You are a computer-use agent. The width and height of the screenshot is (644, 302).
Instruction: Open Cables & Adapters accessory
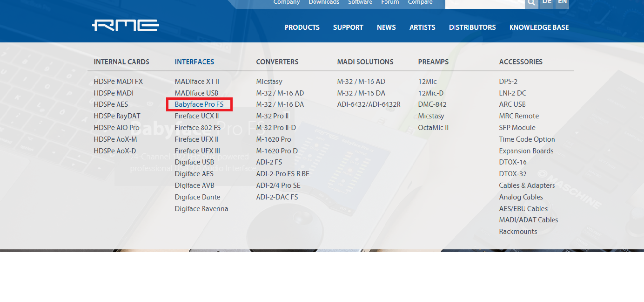click(527, 185)
